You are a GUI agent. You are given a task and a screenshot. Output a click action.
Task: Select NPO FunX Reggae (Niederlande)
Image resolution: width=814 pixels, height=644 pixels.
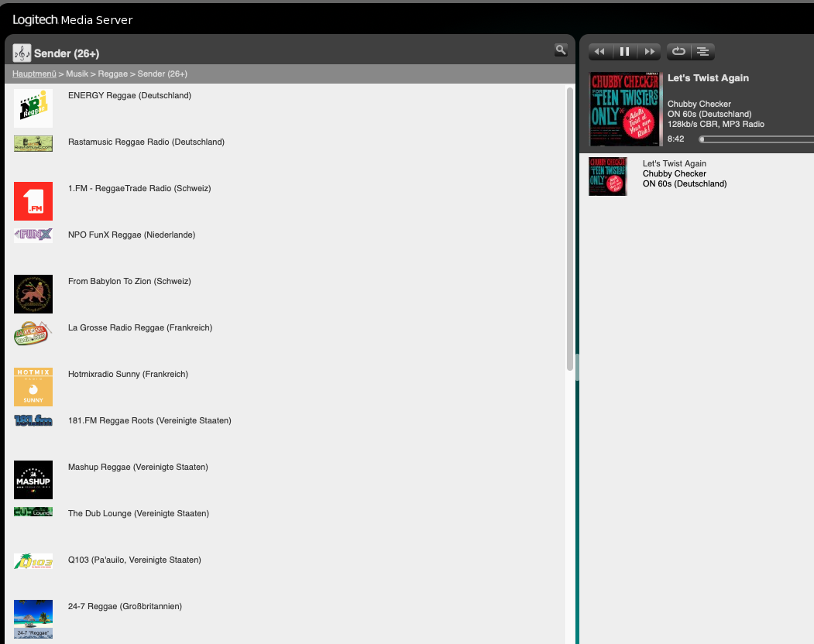pos(132,235)
